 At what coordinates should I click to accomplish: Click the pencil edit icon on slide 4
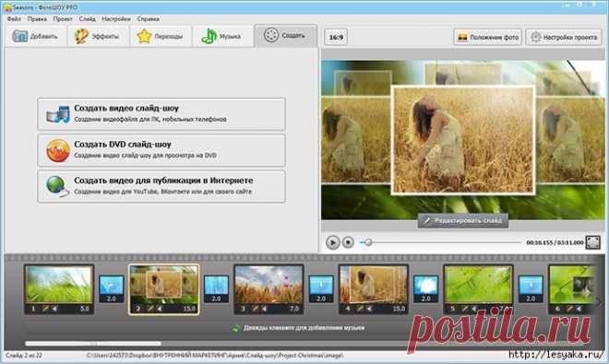pos(361,309)
